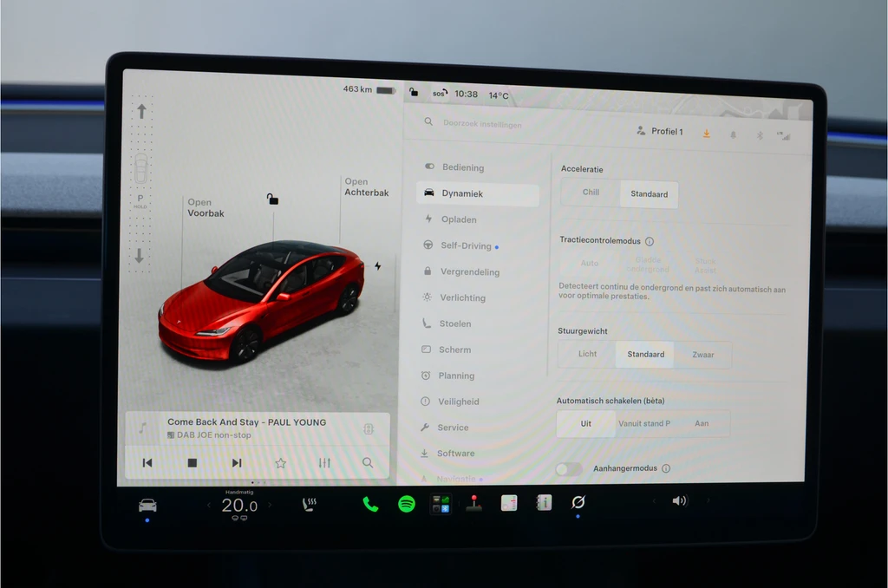
Task: Tap the 20.0 temperature reading
Action: point(239,506)
